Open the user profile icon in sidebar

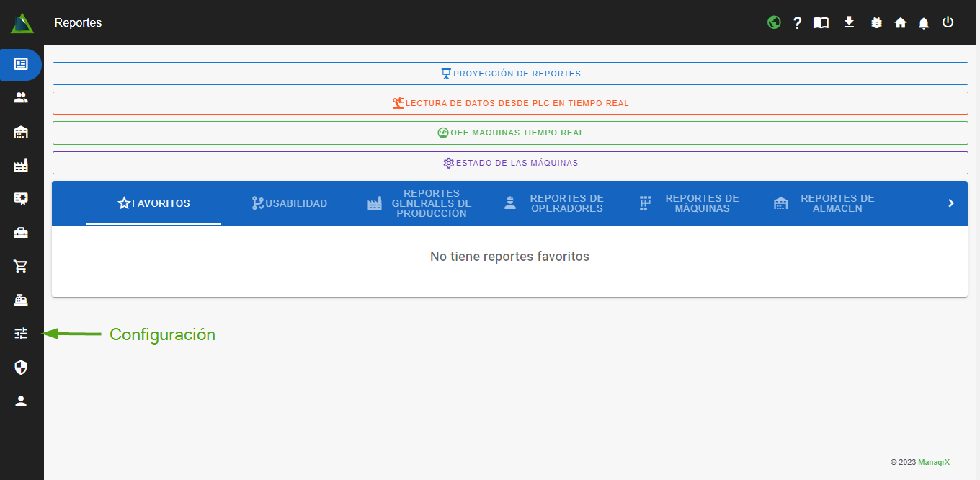click(21, 401)
